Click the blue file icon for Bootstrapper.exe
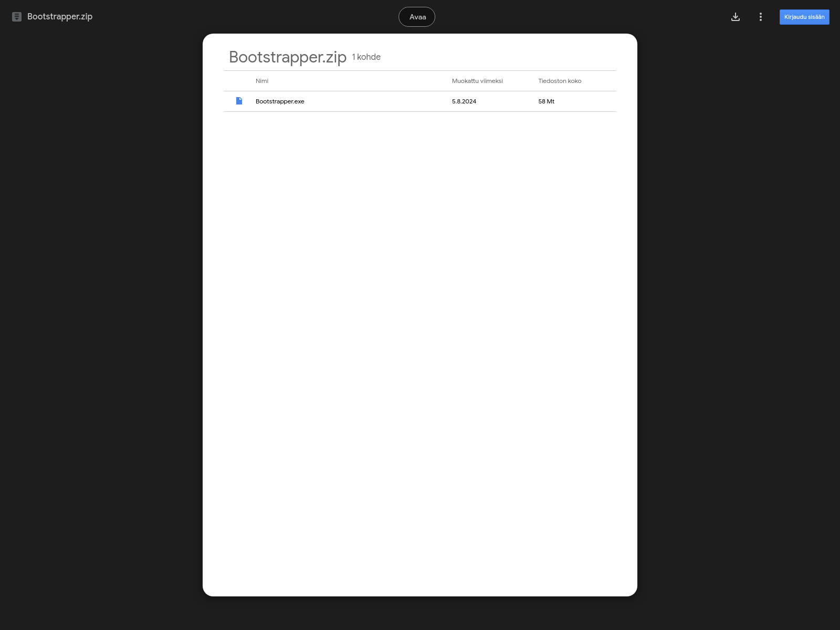Screen dimensions: 840x630 point(239,101)
